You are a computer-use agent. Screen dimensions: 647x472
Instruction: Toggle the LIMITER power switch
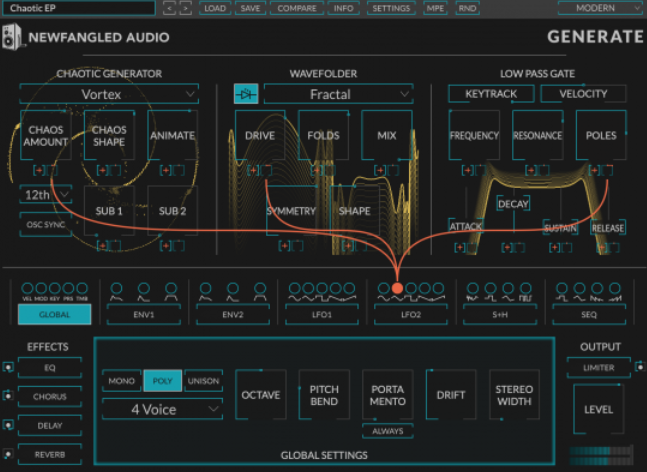click(x=640, y=367)
